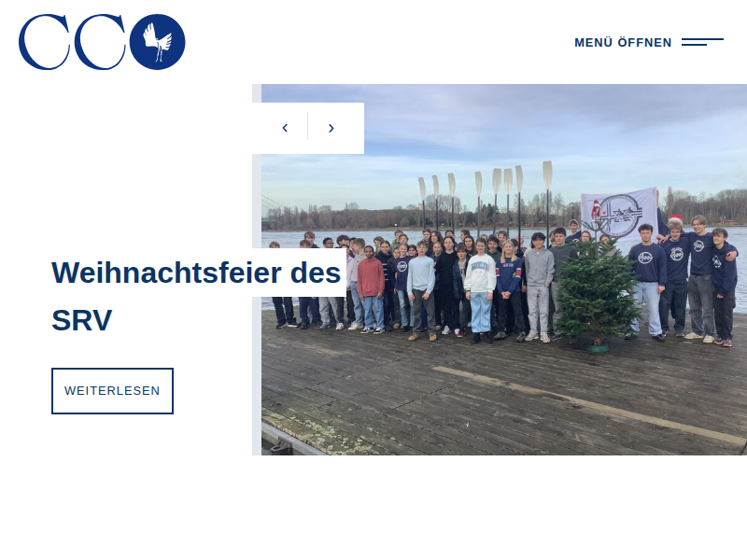This screenshot has height=560, width=747.
Task: Go to the previous slide with left chevron
Action: (285, 128)
